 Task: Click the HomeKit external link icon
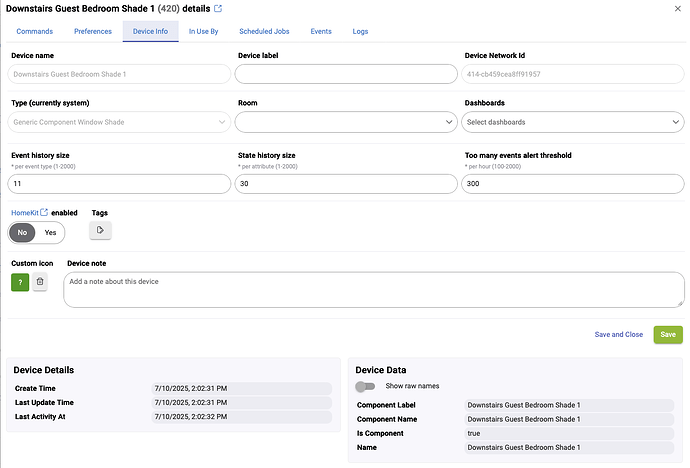coord(44,213)
